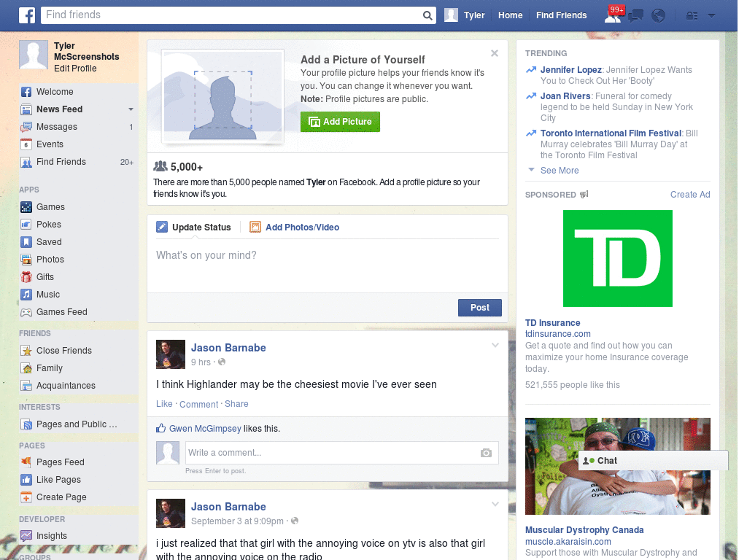This screenshot has height=560, width=747.
Task: Open Acquaintances list icon
Action: point(26,386)
